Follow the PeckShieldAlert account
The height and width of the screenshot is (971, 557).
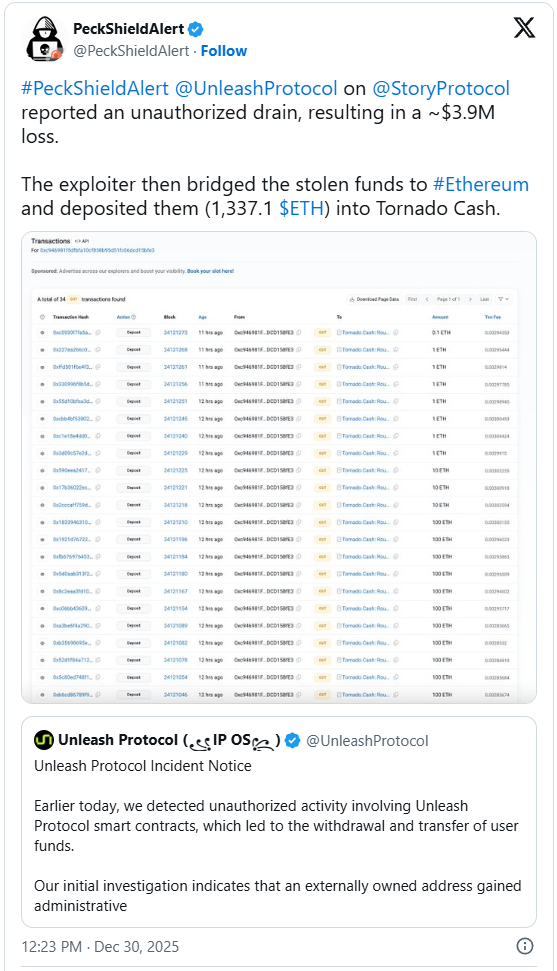pyautogui.click(x=224, y=51)
